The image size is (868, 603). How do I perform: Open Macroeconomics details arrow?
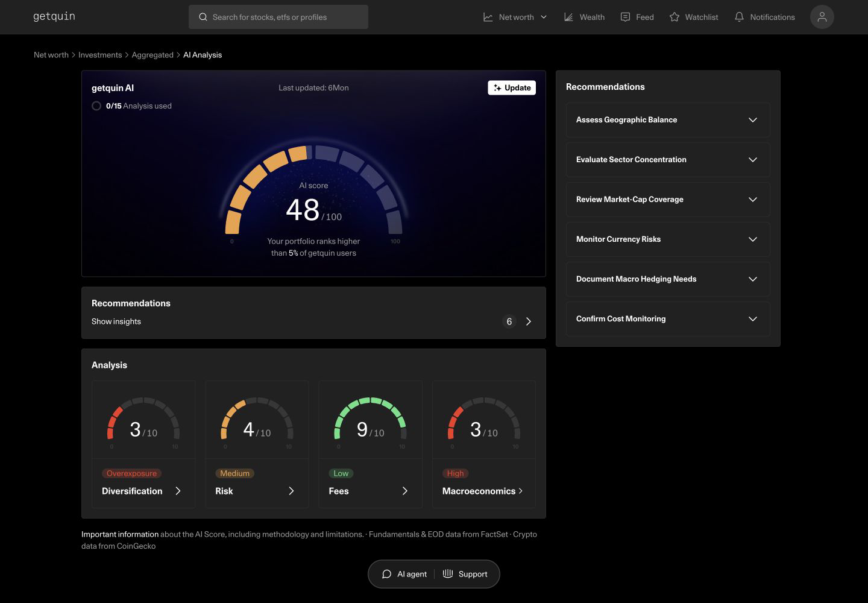(521, 491)
